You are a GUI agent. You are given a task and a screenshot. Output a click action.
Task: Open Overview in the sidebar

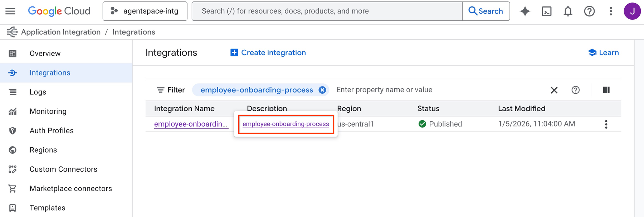click(66, 53)
